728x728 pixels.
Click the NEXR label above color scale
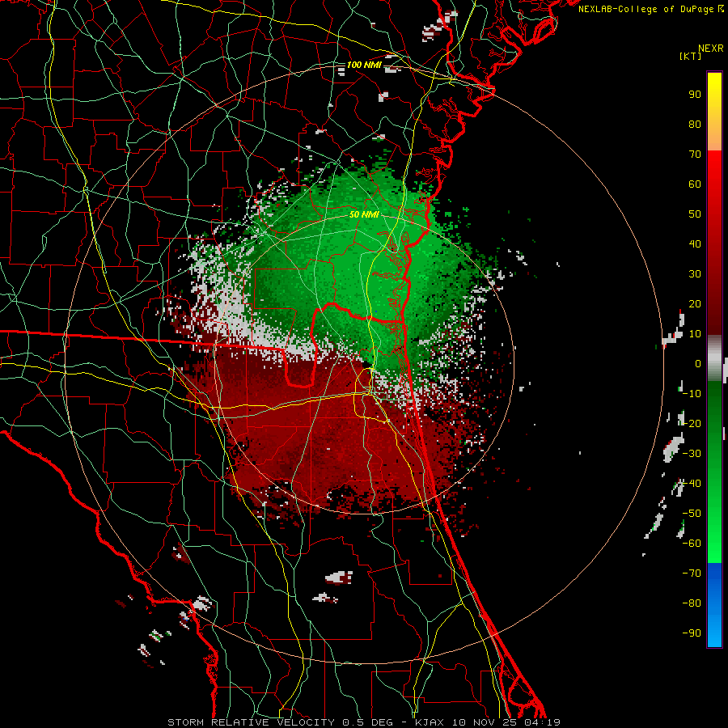click(711, 49)
